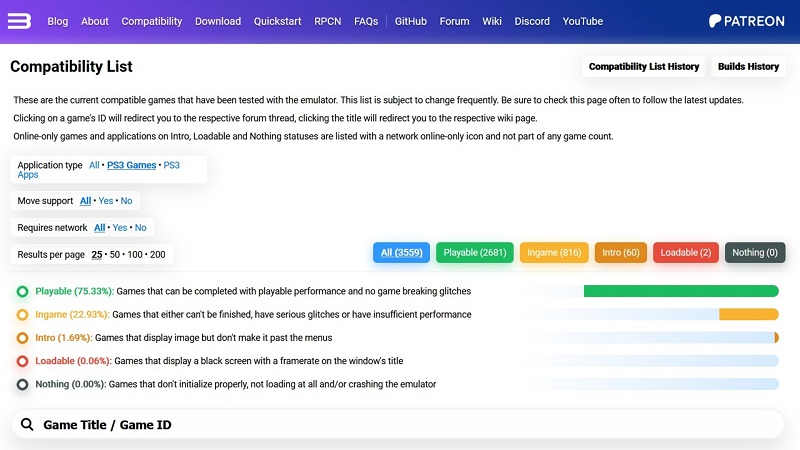The height and width of the screenshot is (450, 800).
Task: Click the green Playable status circle
Action: coord(22,291)
